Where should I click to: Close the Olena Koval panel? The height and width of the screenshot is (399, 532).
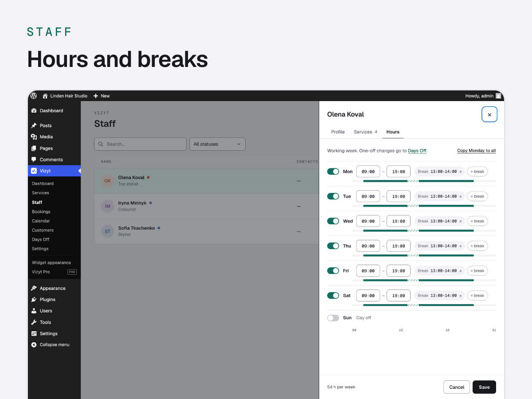[x=489, y=114]
